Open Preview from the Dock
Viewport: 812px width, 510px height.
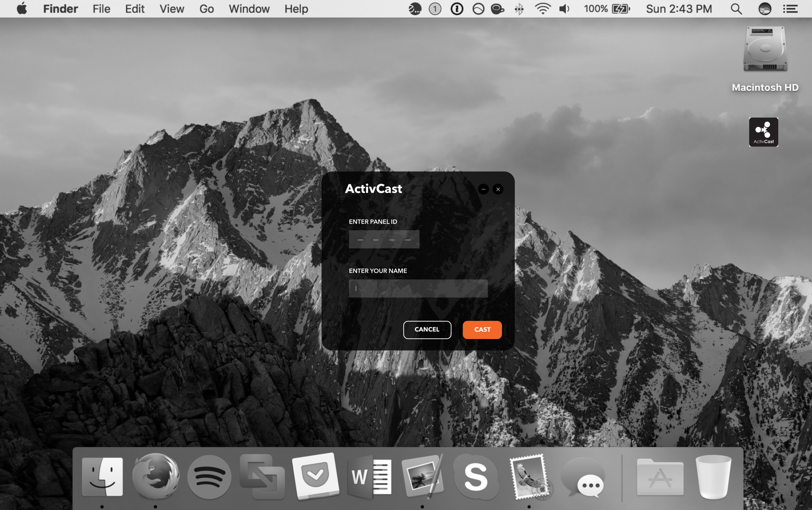pos(423,476)
